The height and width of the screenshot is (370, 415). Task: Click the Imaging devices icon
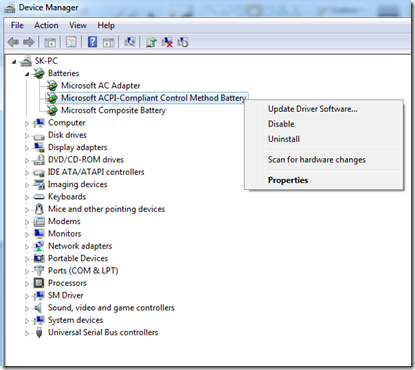[x=39, y=184]
